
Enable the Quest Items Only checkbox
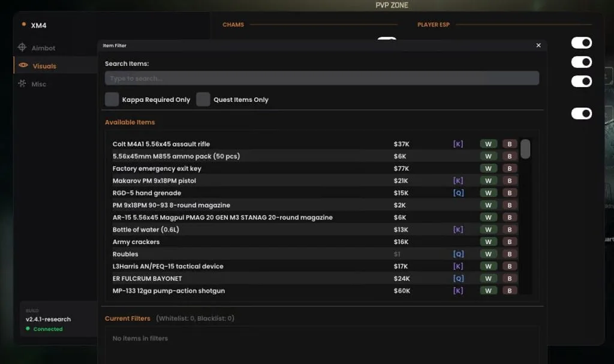tap(203, 100)
